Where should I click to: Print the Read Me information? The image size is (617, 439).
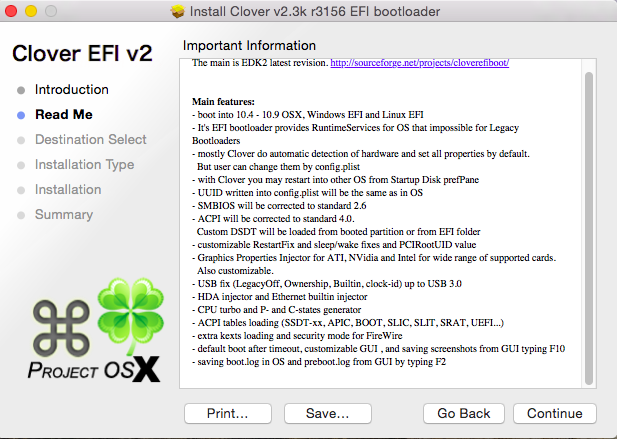click(227, 413)
